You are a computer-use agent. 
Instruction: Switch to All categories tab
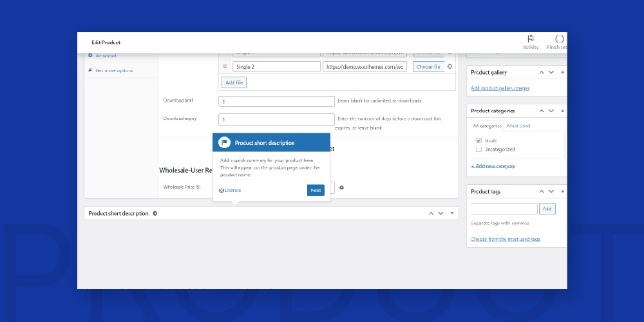coord(487,126)
